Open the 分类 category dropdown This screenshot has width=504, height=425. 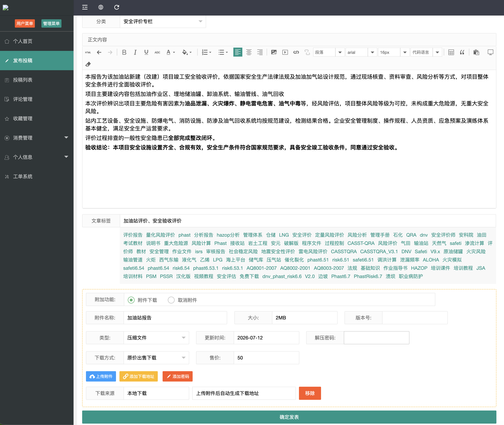163,21
